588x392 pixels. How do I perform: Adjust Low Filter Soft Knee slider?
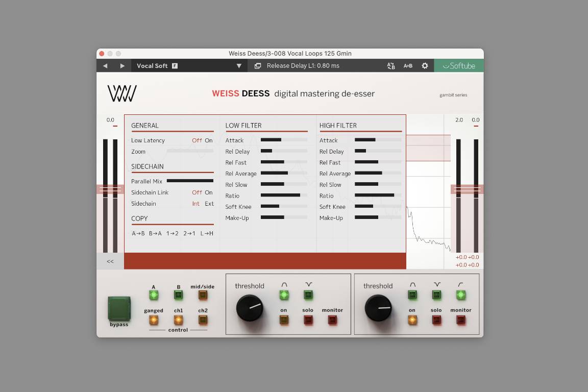tap(284, 206)
